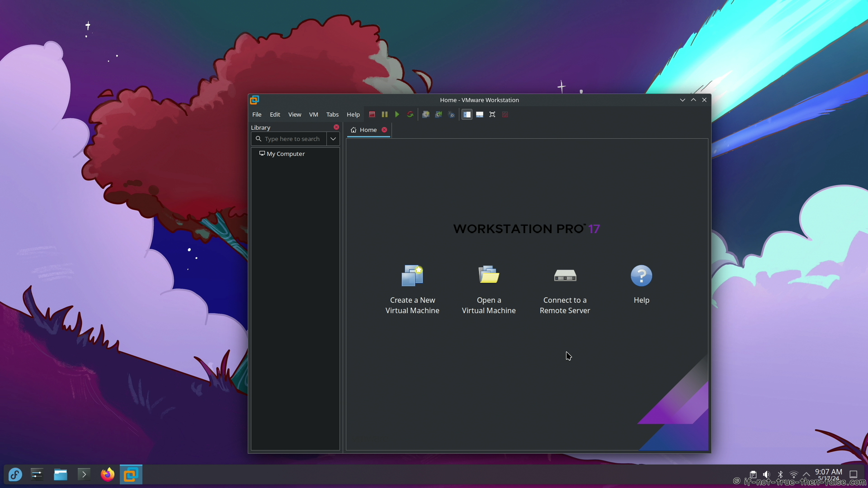This screenshot has width=868, height=488.
Task: Expand hidden system tray icons arrow
Action: click(x=806, y=474)
